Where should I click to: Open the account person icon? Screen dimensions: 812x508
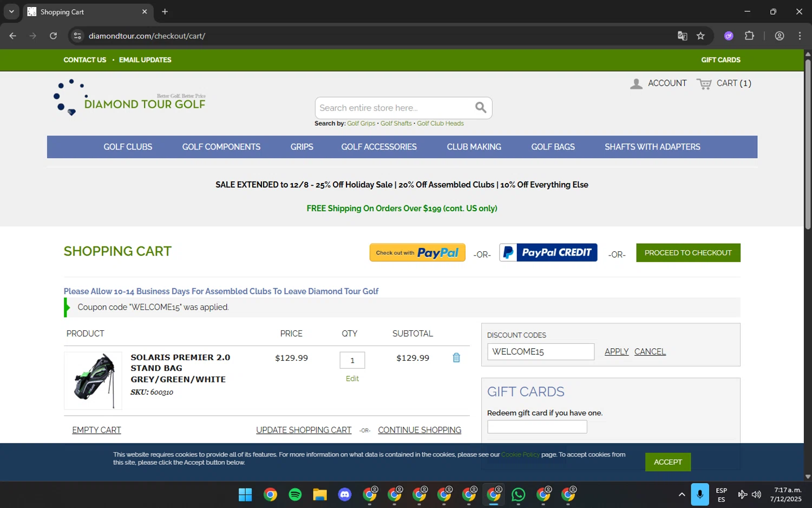click(636, 83)
